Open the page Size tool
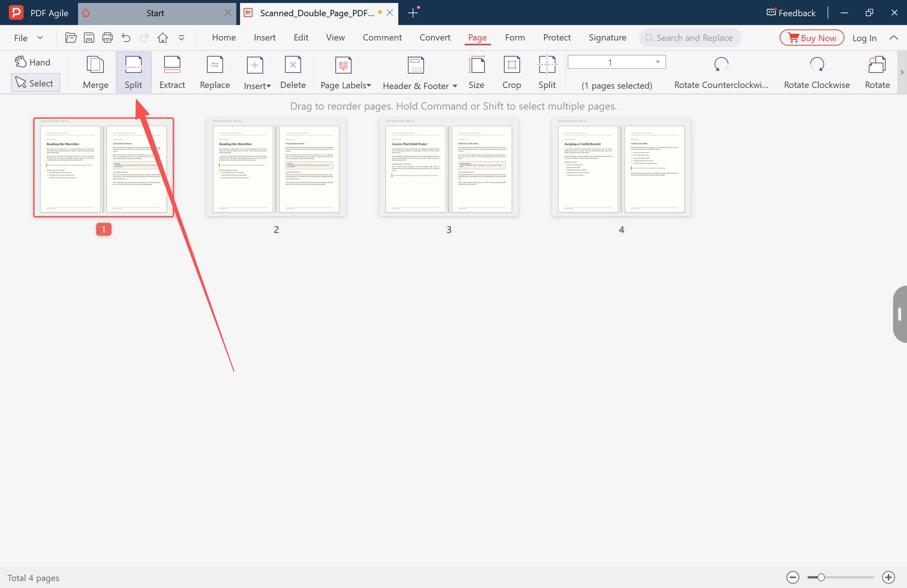 tap(476, 72)
